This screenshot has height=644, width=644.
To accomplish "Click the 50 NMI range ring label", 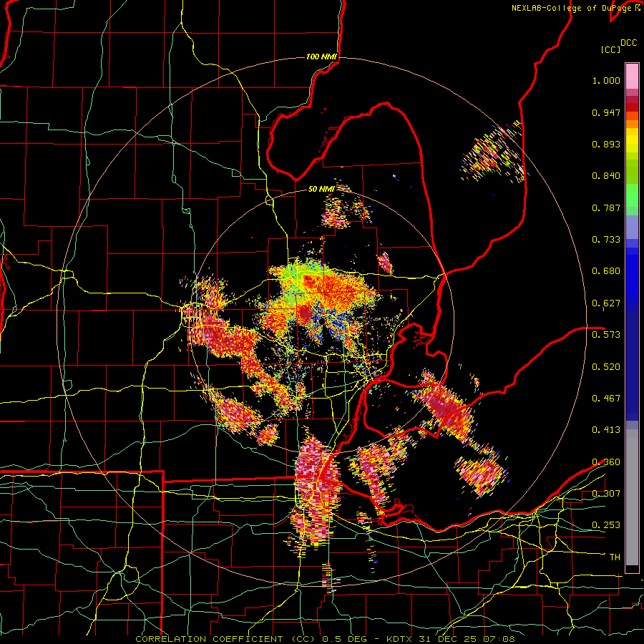I will pos(321,189).
